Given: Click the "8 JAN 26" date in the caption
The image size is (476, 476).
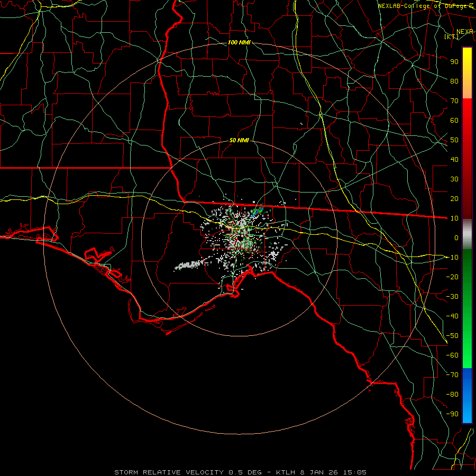Looking at the screenshot, I should pos(319,472).
